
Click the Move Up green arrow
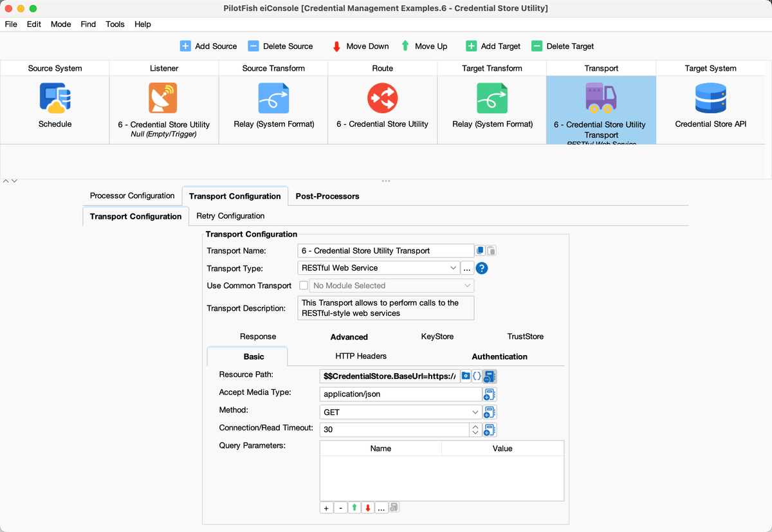point(405,46)
